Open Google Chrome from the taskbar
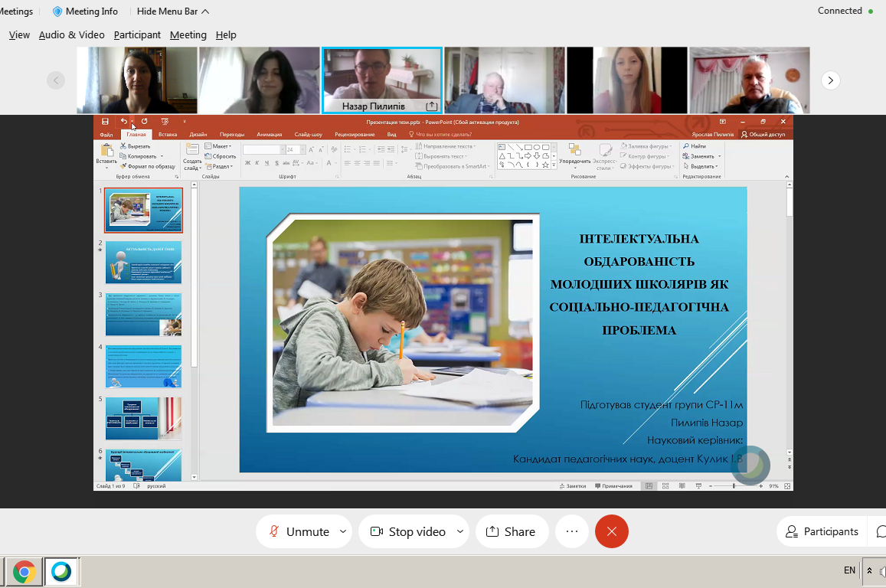 point(24,572)
